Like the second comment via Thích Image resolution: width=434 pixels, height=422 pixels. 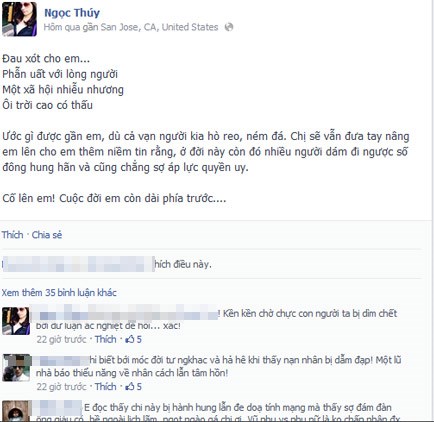[x=106, y=387]
